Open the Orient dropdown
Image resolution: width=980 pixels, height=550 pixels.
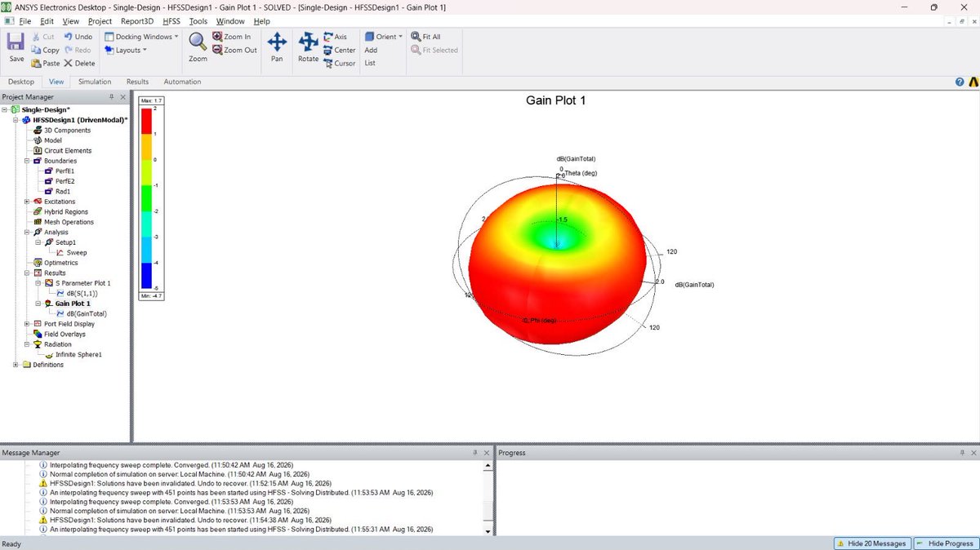(384, 37)
